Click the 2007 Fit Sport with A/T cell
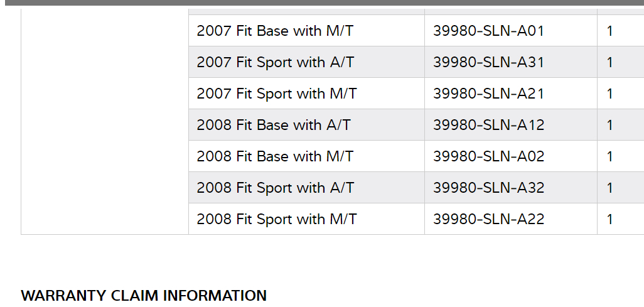The image size is (644, 307). 276,62
